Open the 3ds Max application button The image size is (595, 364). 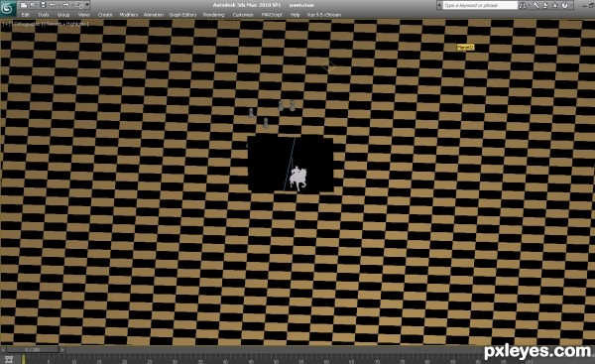8,8
